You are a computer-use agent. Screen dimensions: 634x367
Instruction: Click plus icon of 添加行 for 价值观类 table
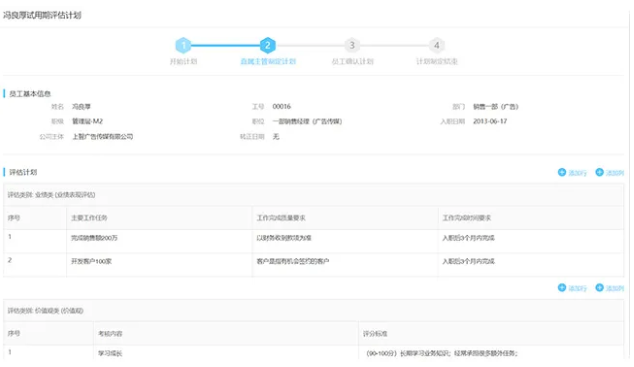(562, 287)
